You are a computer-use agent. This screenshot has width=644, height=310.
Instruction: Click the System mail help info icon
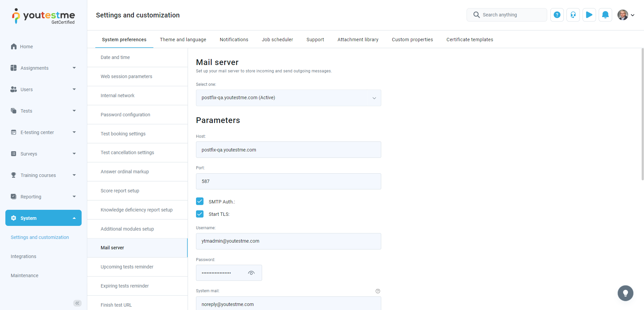pos(378,291)
